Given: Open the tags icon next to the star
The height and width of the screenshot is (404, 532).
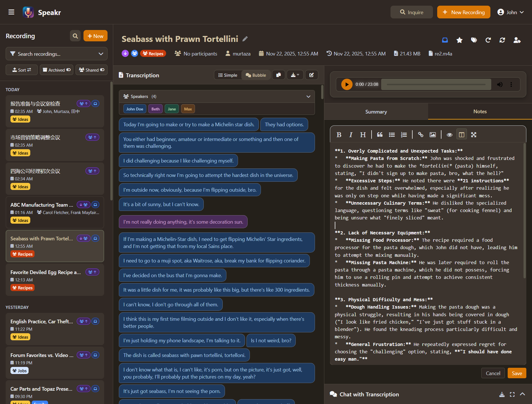Looking at the screenshot, I should click(x=474, y=40).
